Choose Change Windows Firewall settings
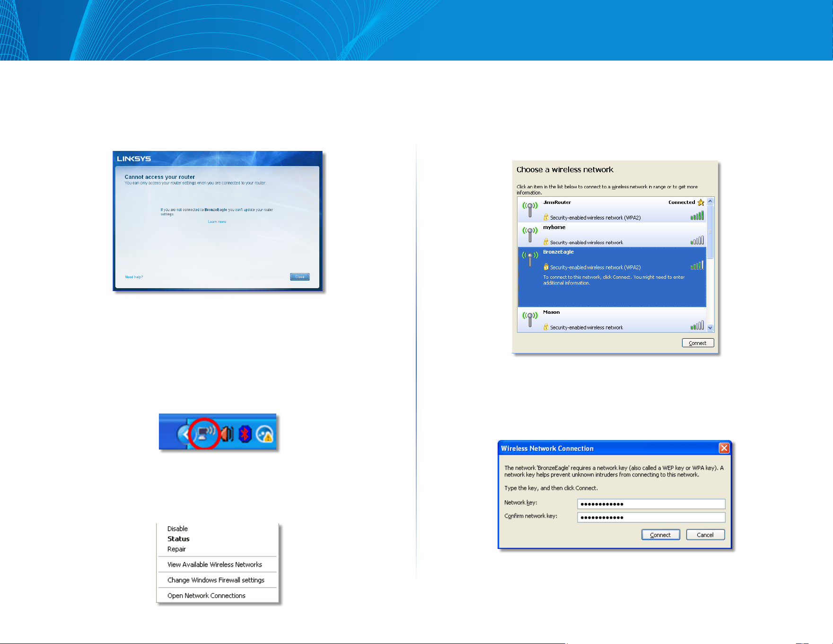This screenshot has height=644, width=833. [216, 580]
